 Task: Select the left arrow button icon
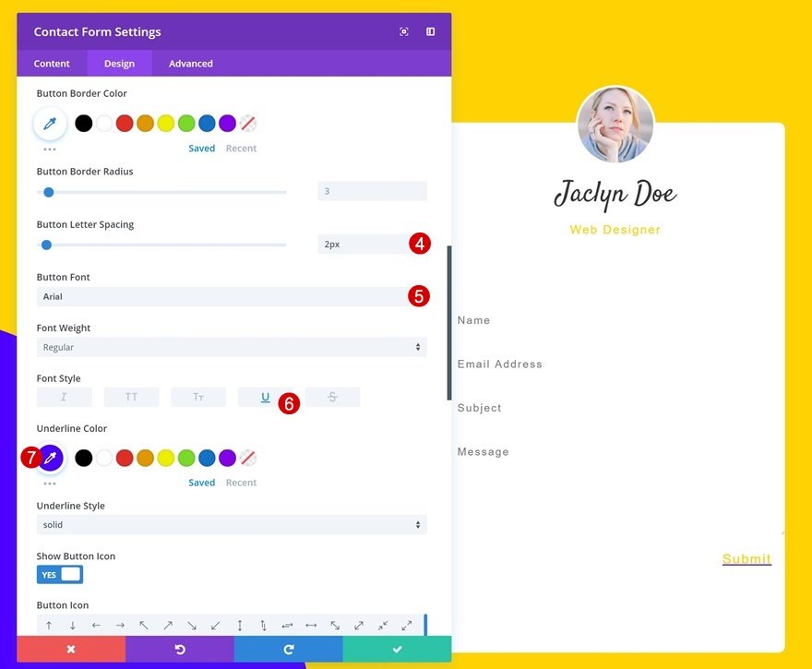[96, 626]
